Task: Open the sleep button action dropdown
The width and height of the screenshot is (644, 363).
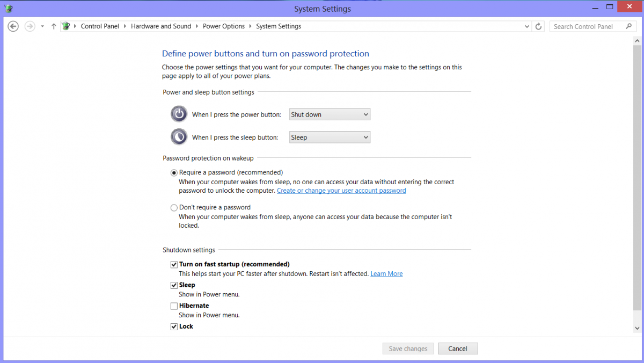Action: 330,137
